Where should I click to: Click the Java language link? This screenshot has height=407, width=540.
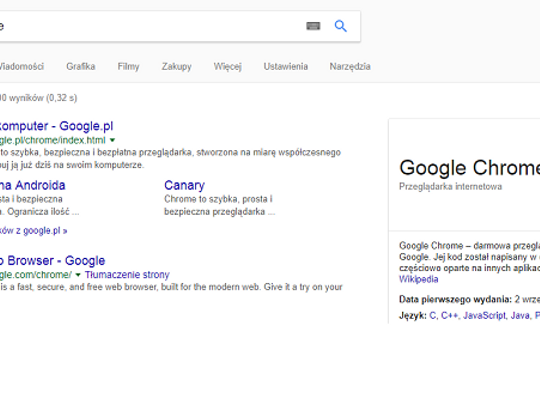pyautogui.click(x=520, y=315)
